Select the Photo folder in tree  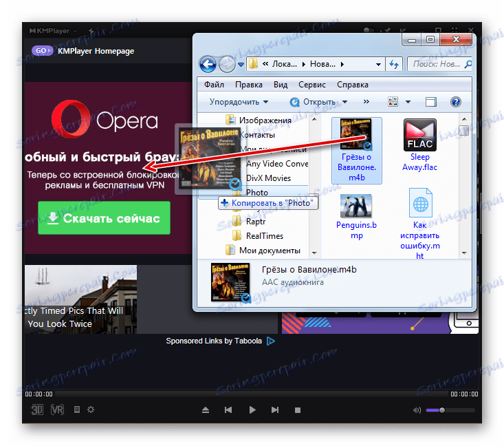click(257, 193)
